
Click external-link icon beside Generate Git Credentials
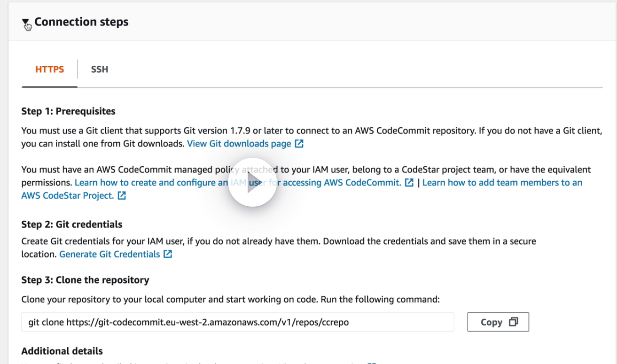168,254
